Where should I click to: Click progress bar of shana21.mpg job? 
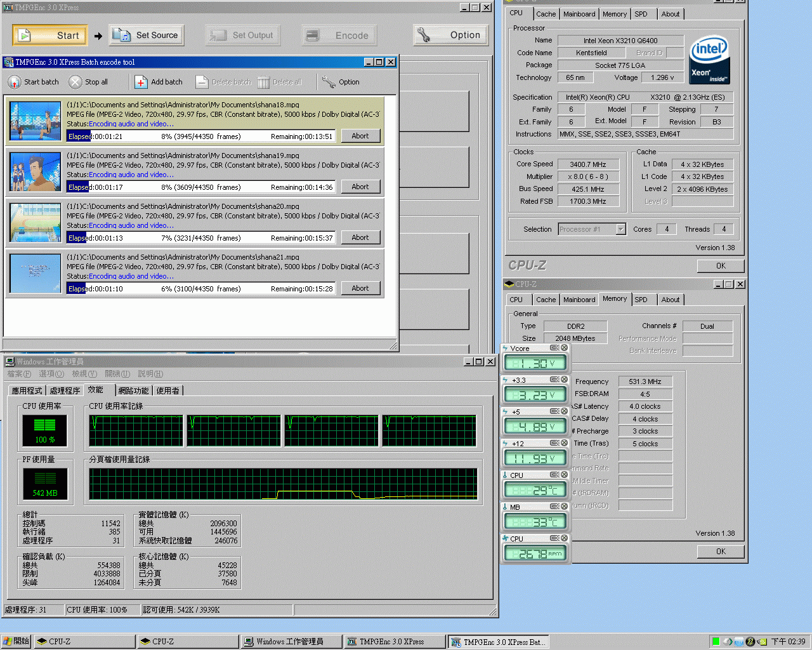pyautogui.click(x=201, y=289)
